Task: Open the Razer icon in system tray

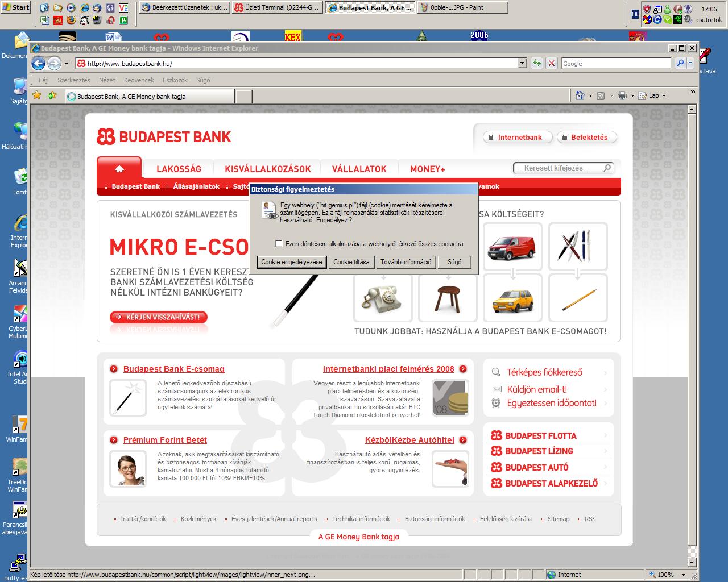Action: point(678,20)
